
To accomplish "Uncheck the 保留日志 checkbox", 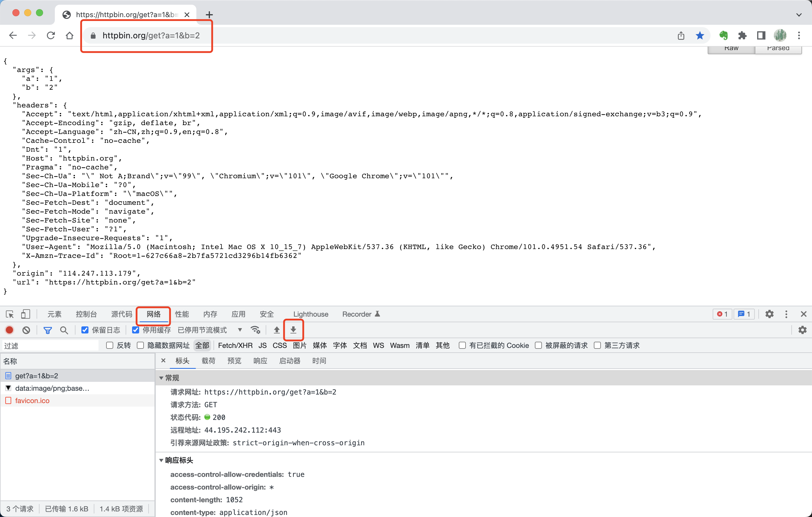I will click(85, 330).
